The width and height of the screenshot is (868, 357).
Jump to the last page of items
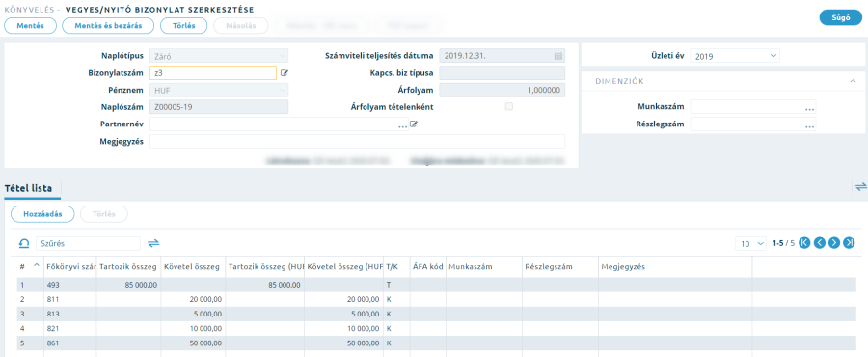(849, 243)
